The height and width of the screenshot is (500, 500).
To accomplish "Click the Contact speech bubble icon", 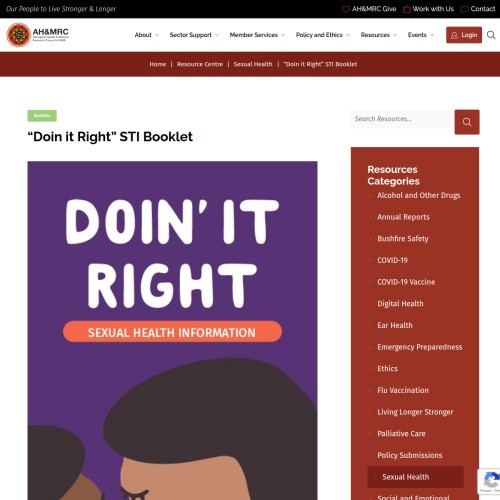I will (464, 9).
